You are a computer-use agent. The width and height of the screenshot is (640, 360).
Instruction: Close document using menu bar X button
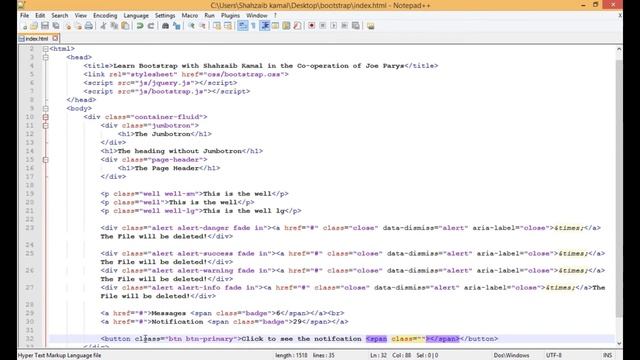click(x=620, y=16)
